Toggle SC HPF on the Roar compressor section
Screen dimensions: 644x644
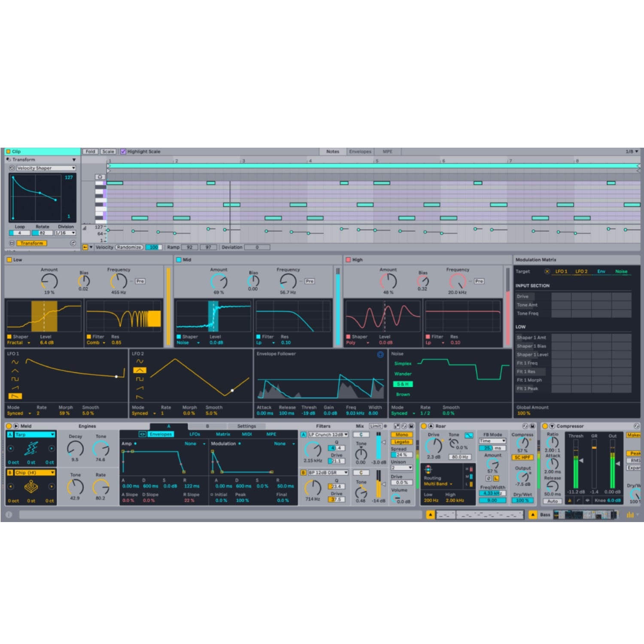click(522, 457)
